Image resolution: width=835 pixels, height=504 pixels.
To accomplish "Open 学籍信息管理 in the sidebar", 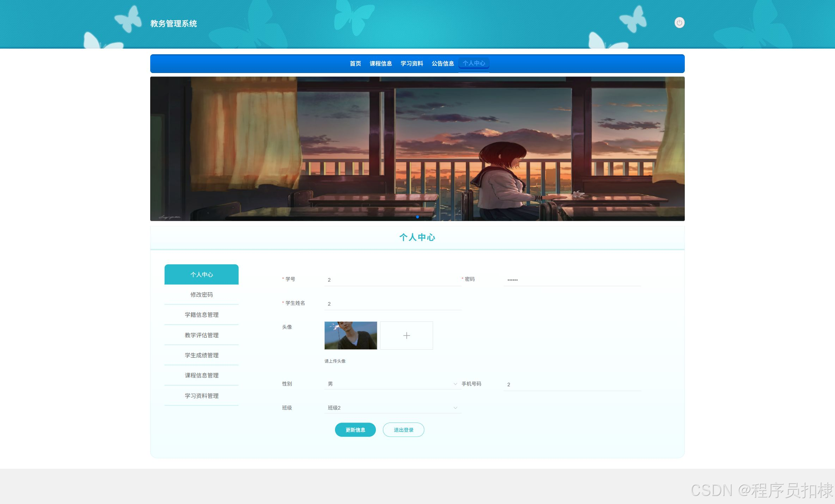I will 201,315.
